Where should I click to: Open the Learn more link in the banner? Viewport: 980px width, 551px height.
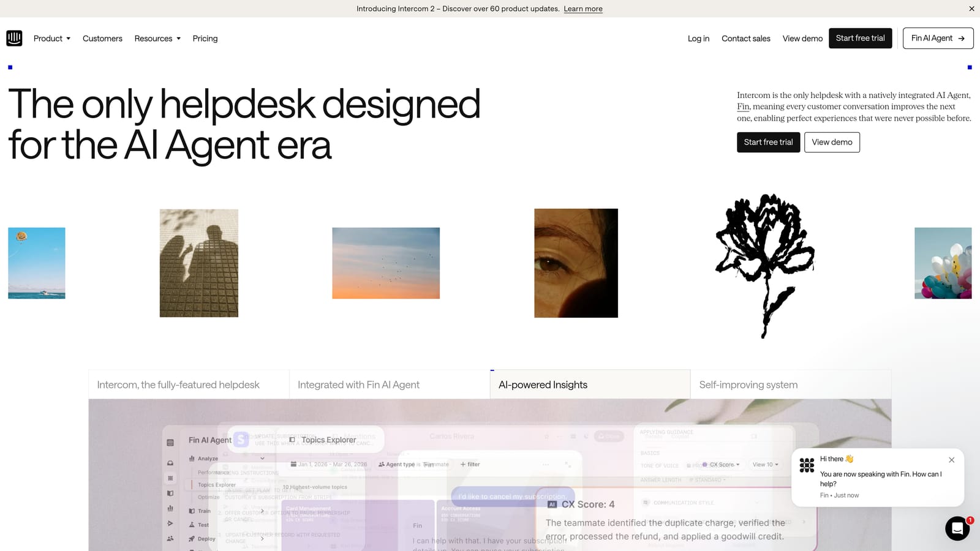click(583, 9)
